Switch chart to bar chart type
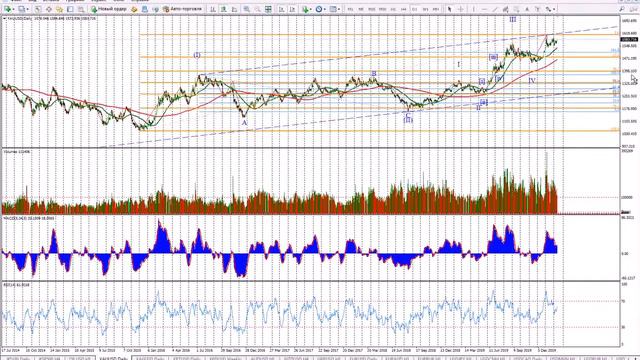This screenshot has width=640, height=360. 212,9
